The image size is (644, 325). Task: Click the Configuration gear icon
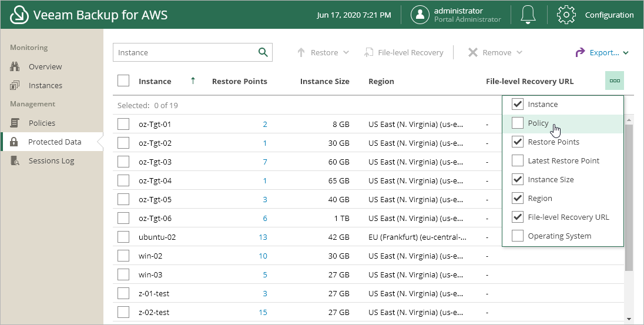tap(566, 15)
